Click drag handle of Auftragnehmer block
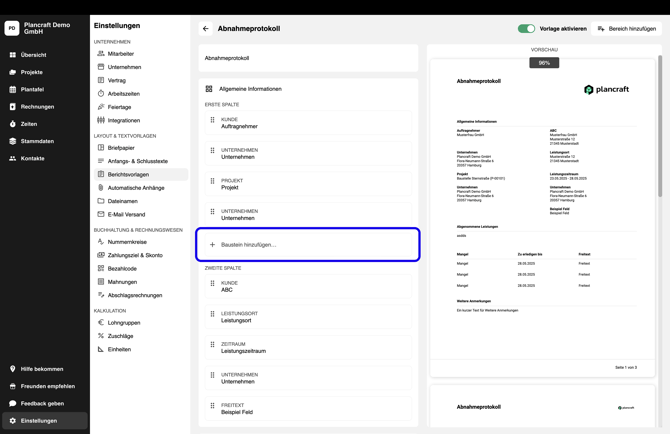 point(212,120)
